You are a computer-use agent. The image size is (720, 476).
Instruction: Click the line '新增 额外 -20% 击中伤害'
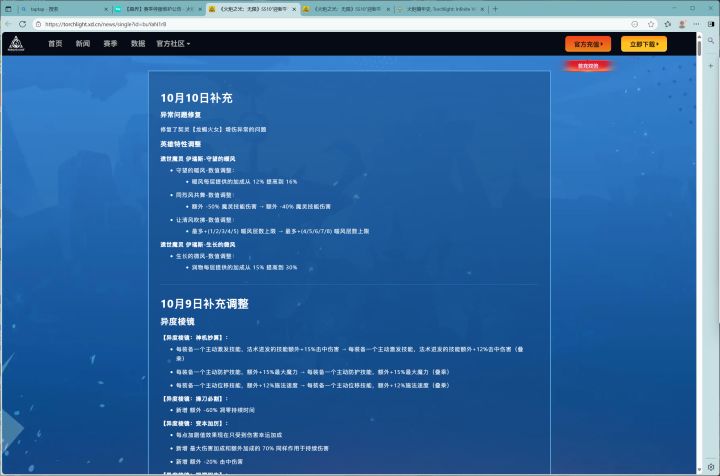209,462
